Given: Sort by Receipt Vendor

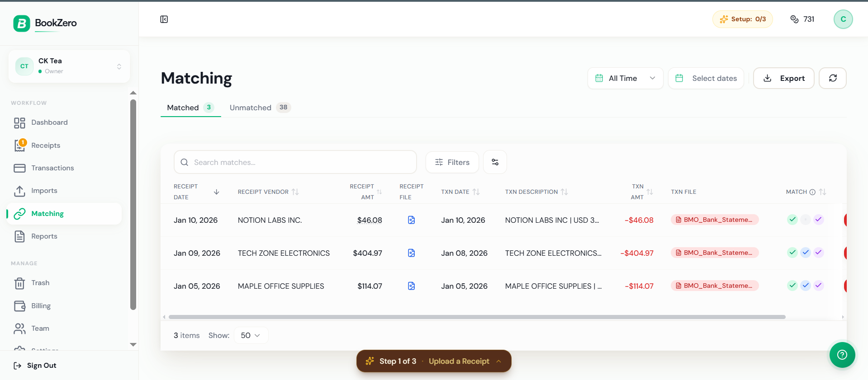Looking at the screenshot, I should pyautogui.click(x=295, y=192).
